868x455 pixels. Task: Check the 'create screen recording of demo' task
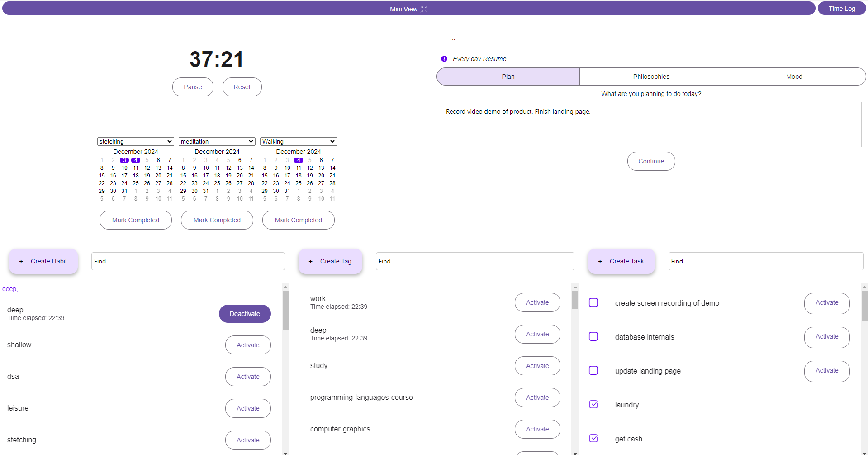pyautogui.click(x=593, y=302)
